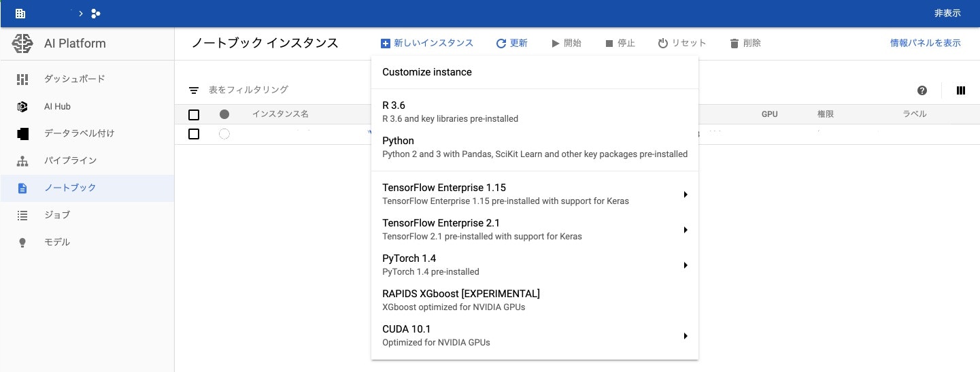Viewport: 980px width, 372px height.
Task: Click the power icon beside リセット
Action: coord(663,44)
